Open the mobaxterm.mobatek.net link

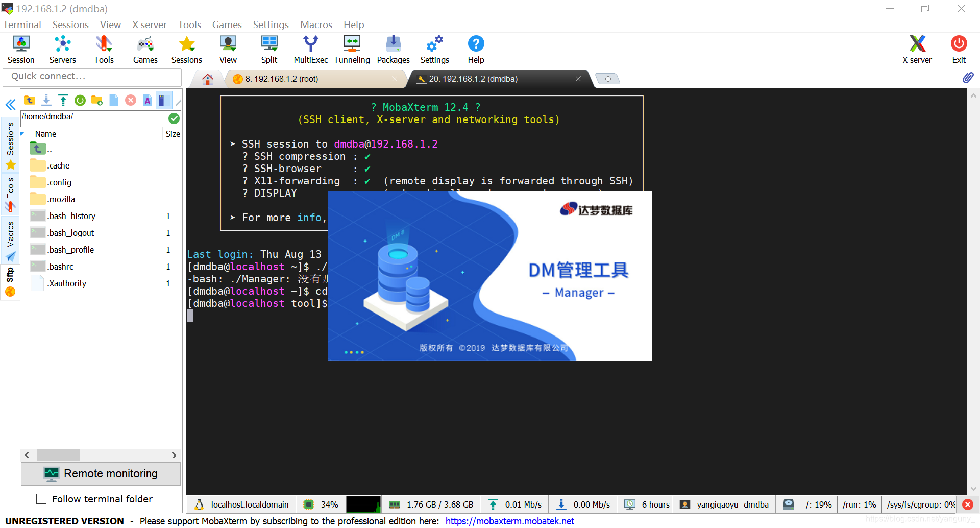point(509,521)
